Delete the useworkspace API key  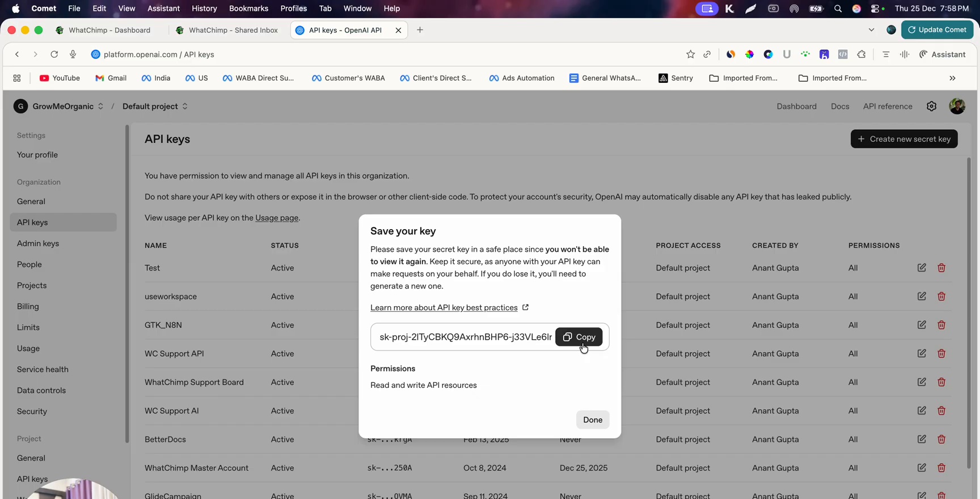pos(941,296)
